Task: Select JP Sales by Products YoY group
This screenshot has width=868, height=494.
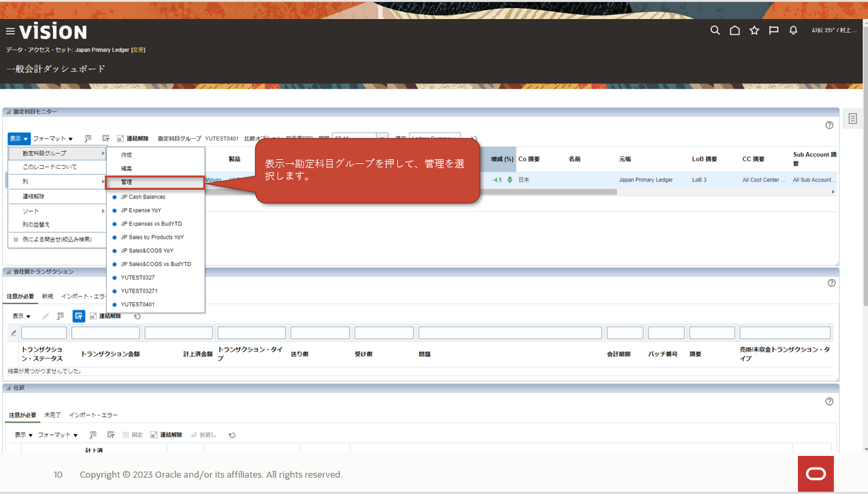Action: click(152, 237)
